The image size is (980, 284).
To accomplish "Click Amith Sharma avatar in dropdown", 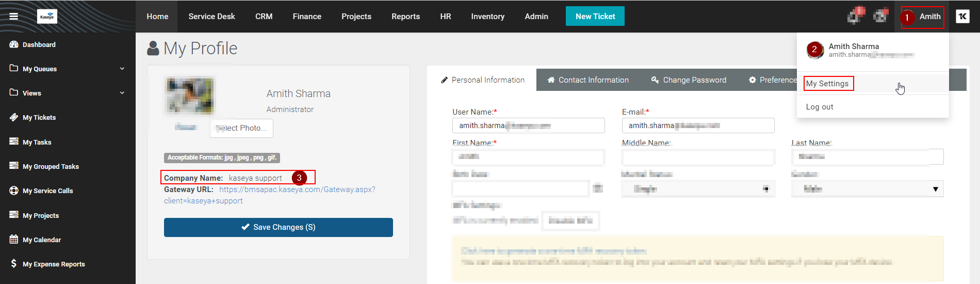I will pos(815,50).
